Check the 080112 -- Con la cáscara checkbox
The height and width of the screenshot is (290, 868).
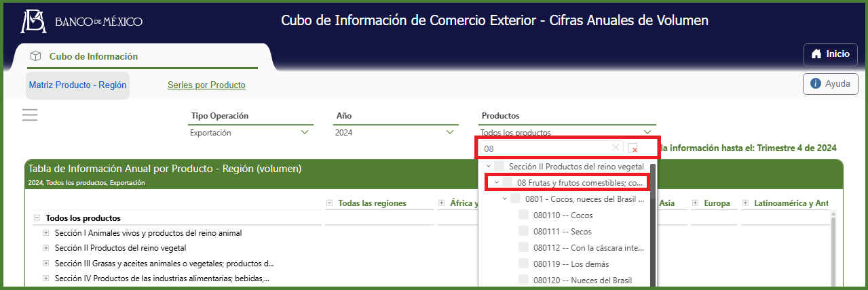tap(523, 247)
